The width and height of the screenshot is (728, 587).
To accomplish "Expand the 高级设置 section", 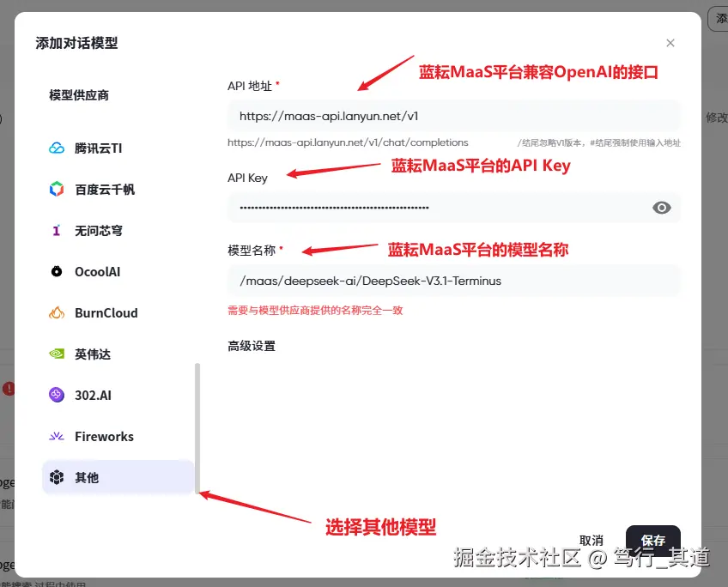I will [x=245, y=346].
